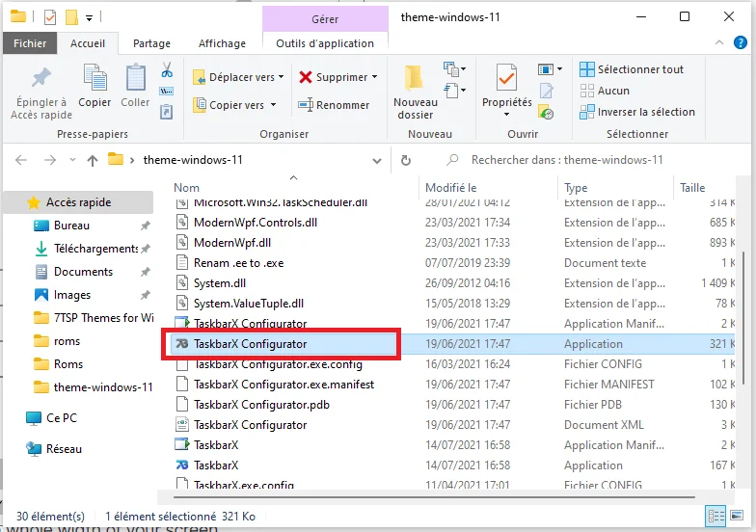Image resolution: width=756 pixels, height=532 pixels.
Task: Select TaskbarX application 167 K file
Action: pos(216,465)
